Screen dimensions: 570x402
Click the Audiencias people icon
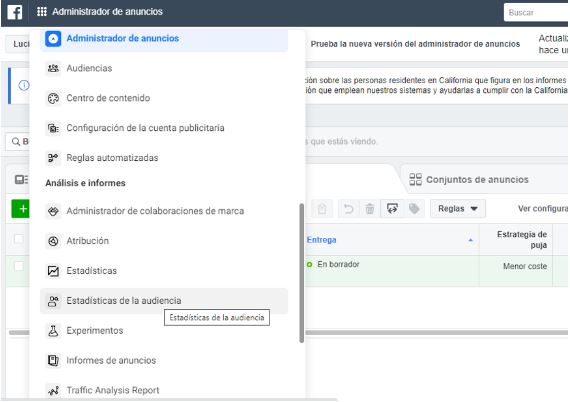point(53,68)
